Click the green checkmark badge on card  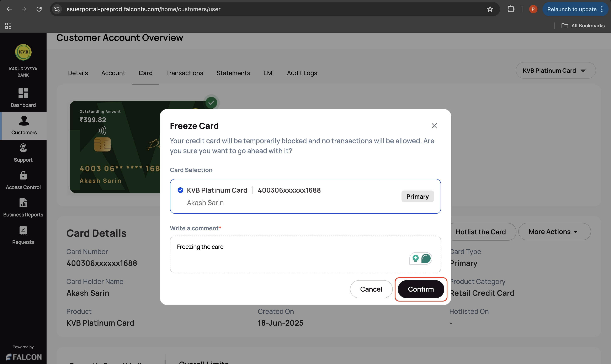click(211, 103)
